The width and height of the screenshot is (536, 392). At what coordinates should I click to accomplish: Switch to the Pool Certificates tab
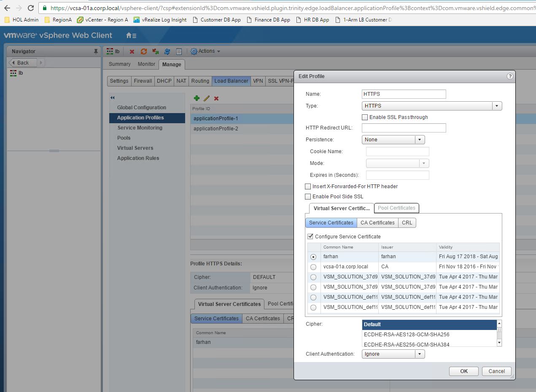coord(396,208)
